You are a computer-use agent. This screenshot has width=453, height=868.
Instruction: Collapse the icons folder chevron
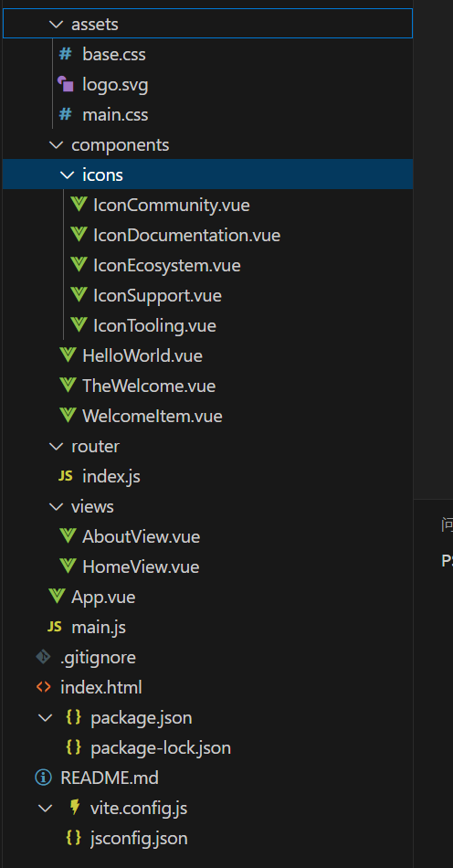click(67, 175)
